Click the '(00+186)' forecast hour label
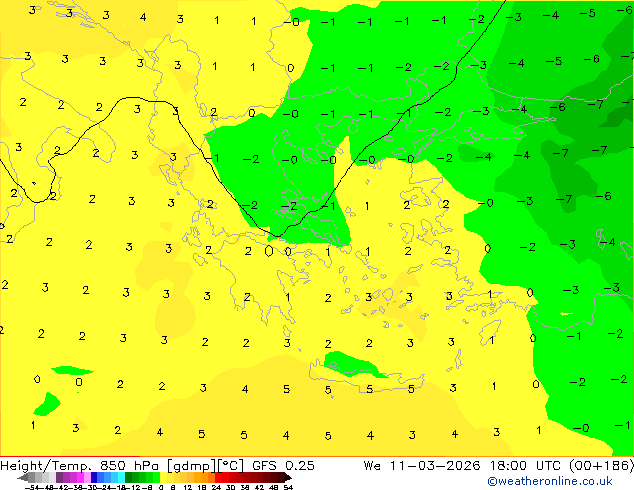Screen dimensions: 634x490 [x=602, y=465]
